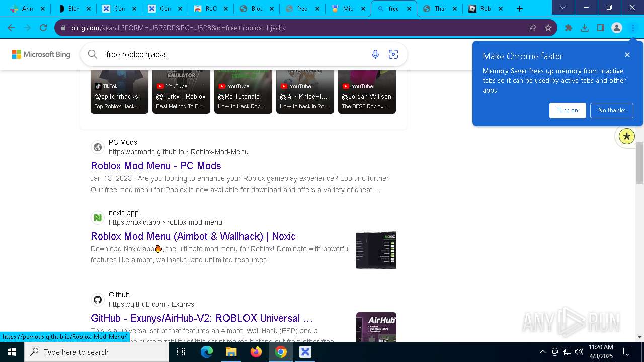The width and height of the screenshot is (644, 362).
Task: Open the Windows notification center
Action: [x=627, y=352]
